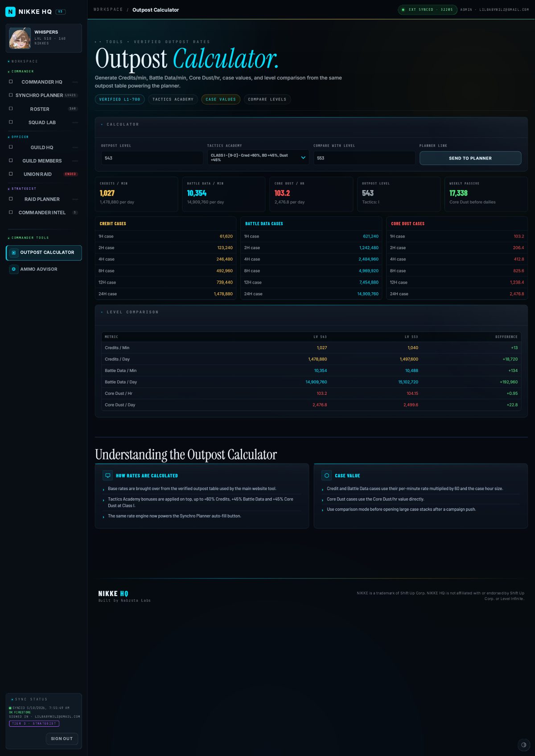Screen dimensions: 535x756
Task: Click the EXT Synced status badge
Action: 427,10
